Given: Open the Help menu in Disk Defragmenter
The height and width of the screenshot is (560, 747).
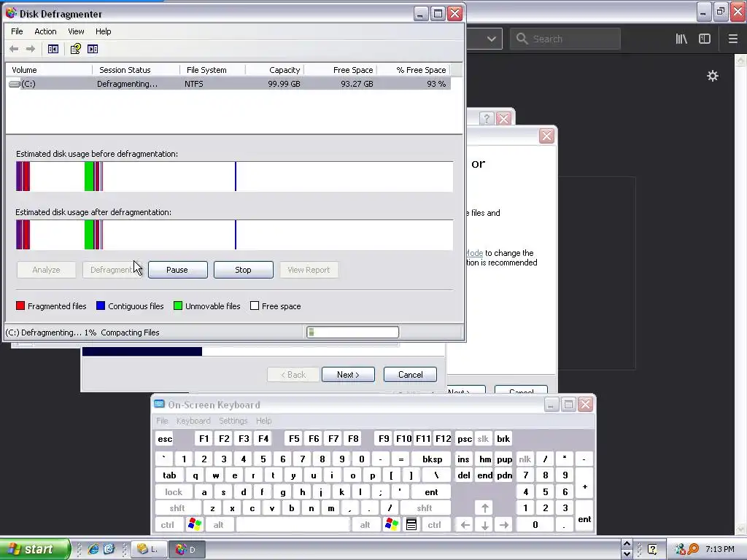Looking at the screenshot, I should pos(103,31).
